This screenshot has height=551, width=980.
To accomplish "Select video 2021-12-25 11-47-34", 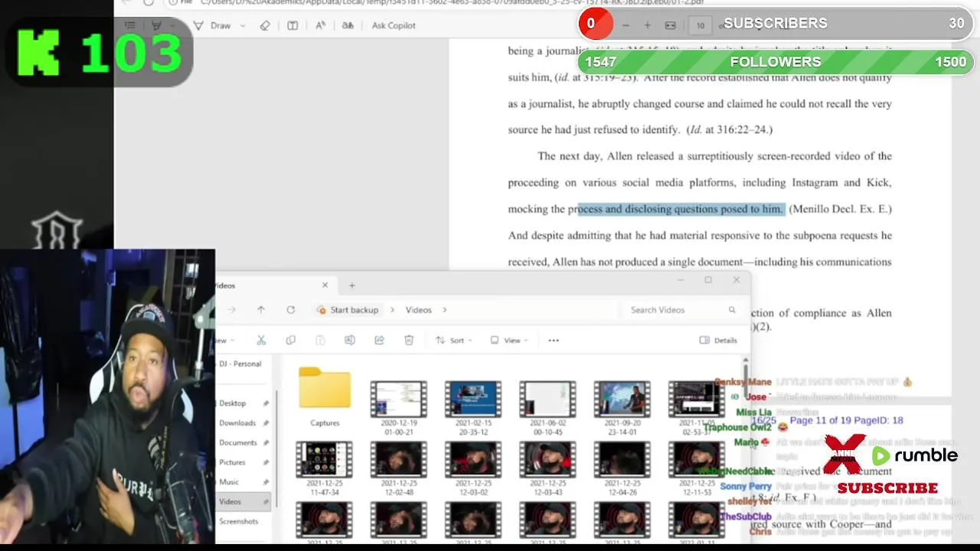I will click(325, 468).
